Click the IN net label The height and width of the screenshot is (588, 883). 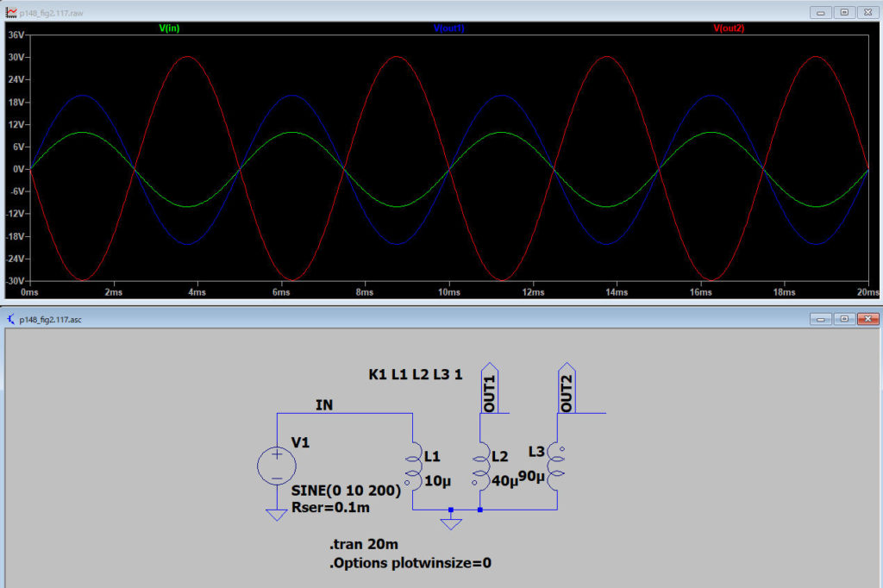pos(324,403)
